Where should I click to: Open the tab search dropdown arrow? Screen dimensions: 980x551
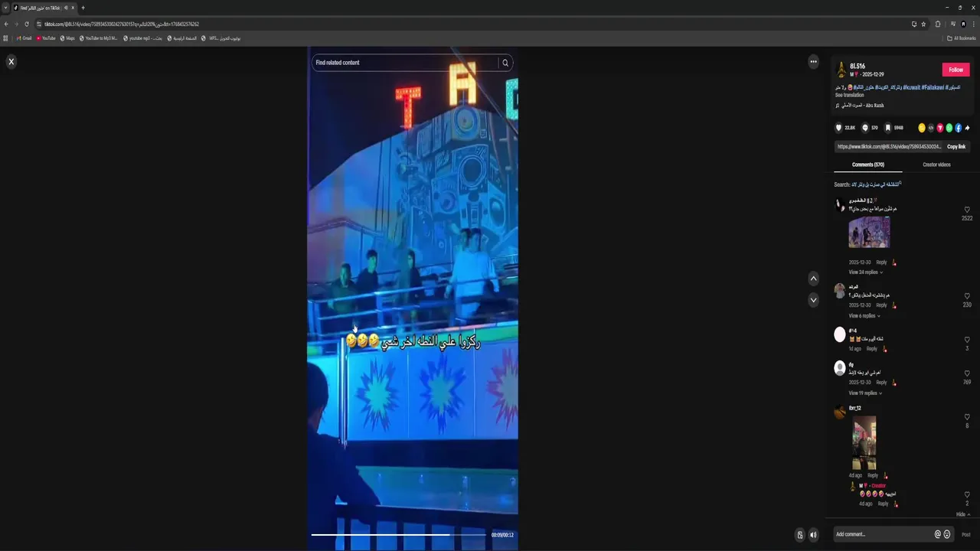[x=5, y=8]
